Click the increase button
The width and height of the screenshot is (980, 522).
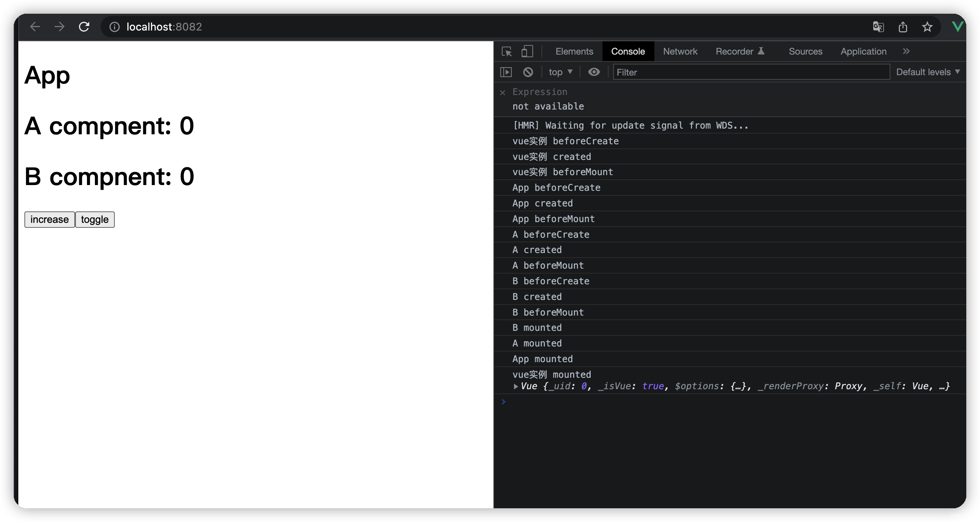click(x=50, y=219)
